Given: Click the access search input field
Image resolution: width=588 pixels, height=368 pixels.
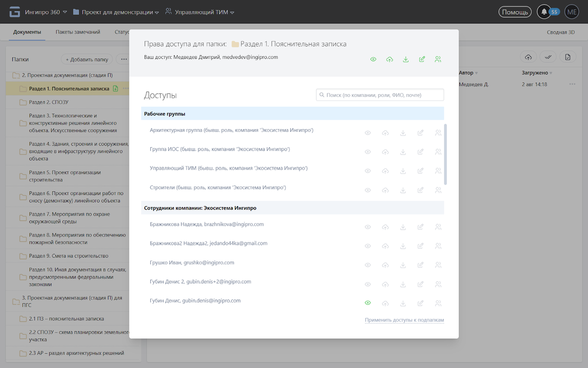Looking at the screenshot, I should [x=380, y=95].
